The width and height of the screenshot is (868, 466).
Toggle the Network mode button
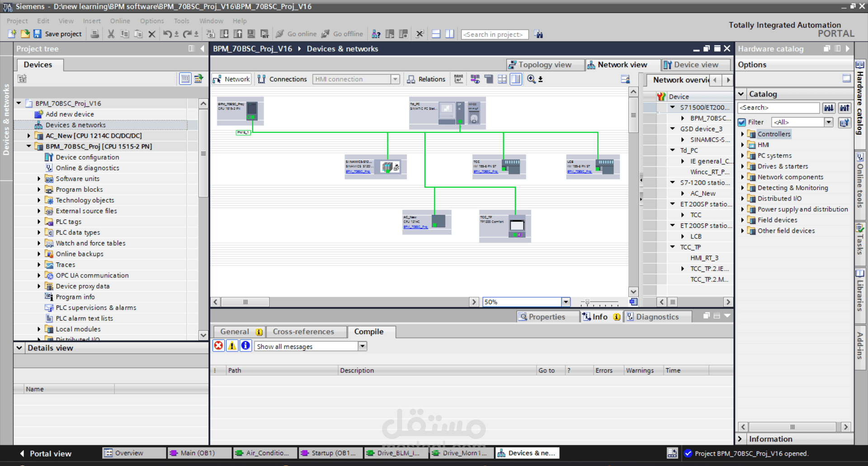[x=231, y=79]
